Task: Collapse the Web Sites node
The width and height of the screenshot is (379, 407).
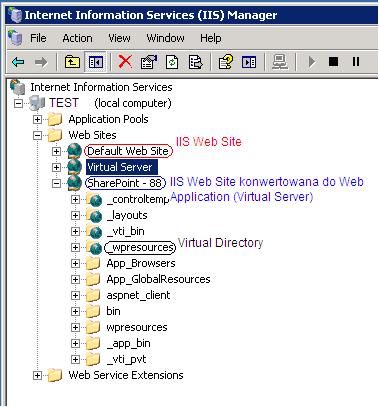Action: [x=37, y=135]
